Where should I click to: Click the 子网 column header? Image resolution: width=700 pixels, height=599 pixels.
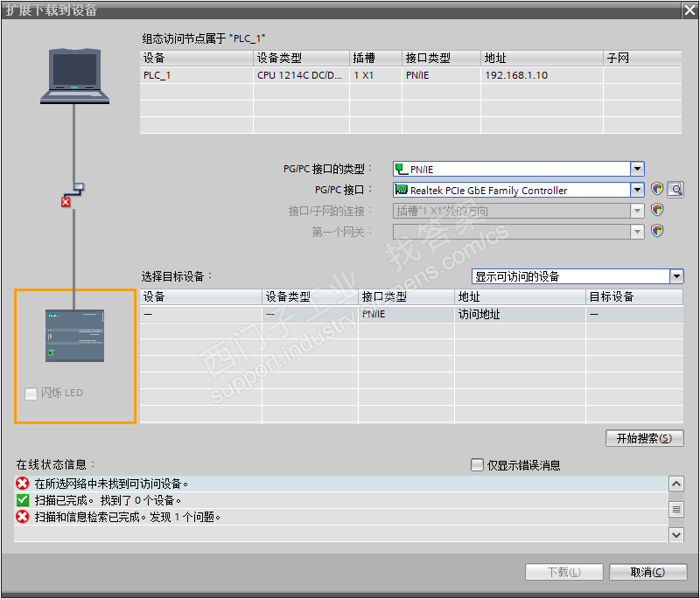click(x=642, y=58)
